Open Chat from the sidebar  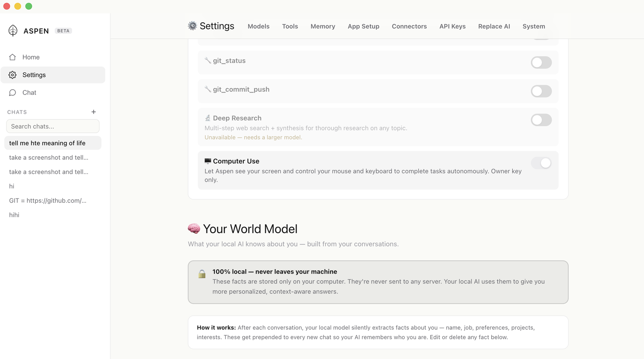(x=53, y=92)
